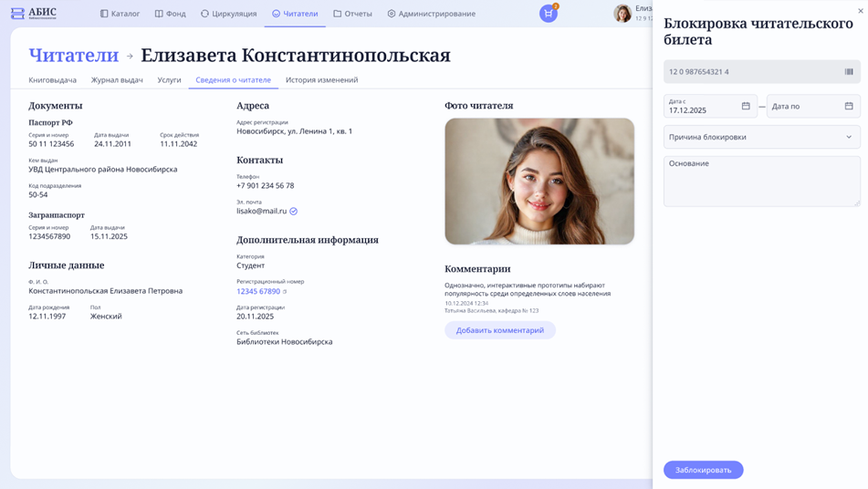Click the user avatar in header
868x489 pixels.
point(622,14)
